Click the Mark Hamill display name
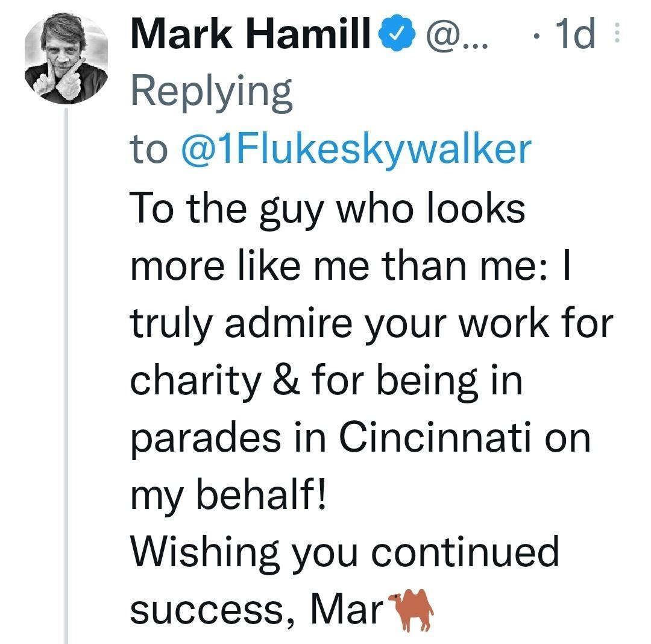 [x=250, y=36]
